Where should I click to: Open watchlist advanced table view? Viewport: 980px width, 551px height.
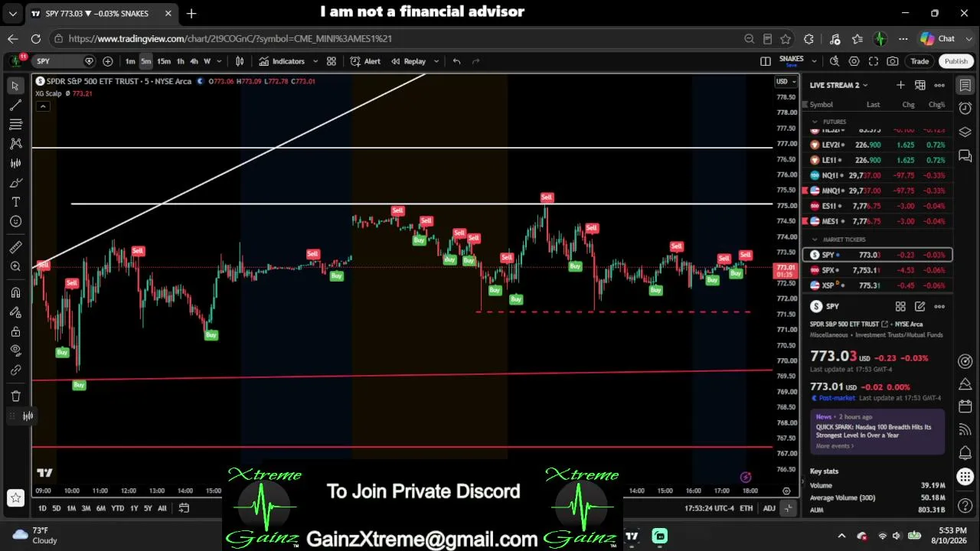pos(920,85)
